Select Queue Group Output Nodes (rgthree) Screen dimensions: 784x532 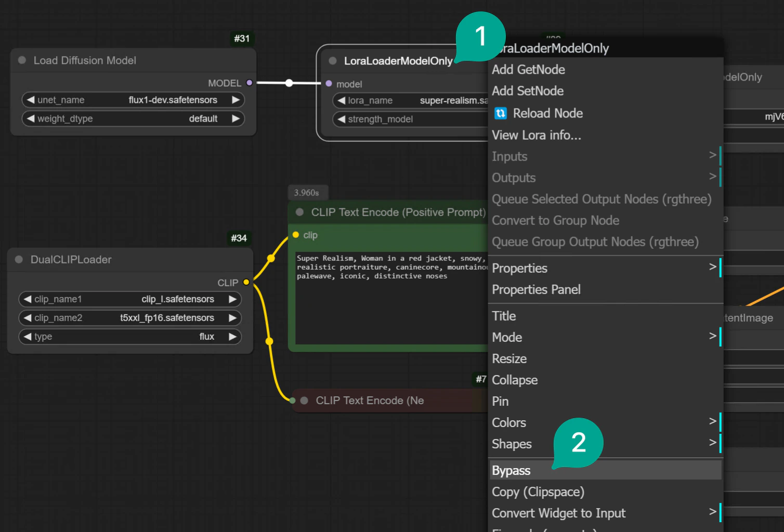tap(606, 241)
